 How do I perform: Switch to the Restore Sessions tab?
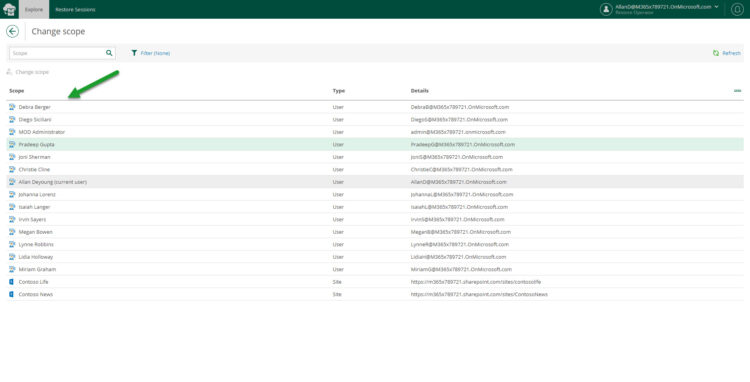coord(75,10)
